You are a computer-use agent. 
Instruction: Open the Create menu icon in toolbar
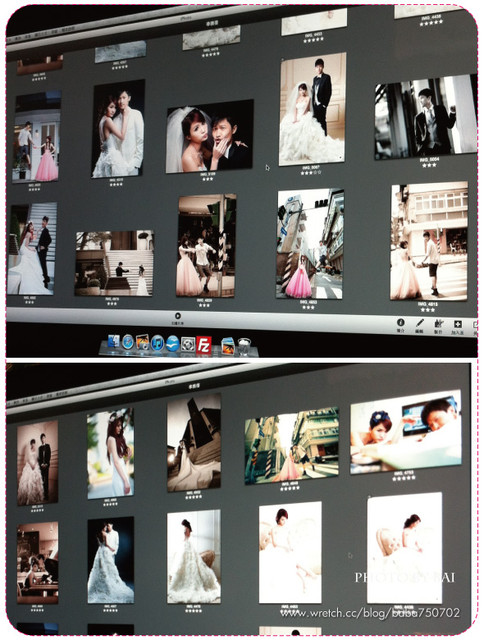(x=439, y=324)
